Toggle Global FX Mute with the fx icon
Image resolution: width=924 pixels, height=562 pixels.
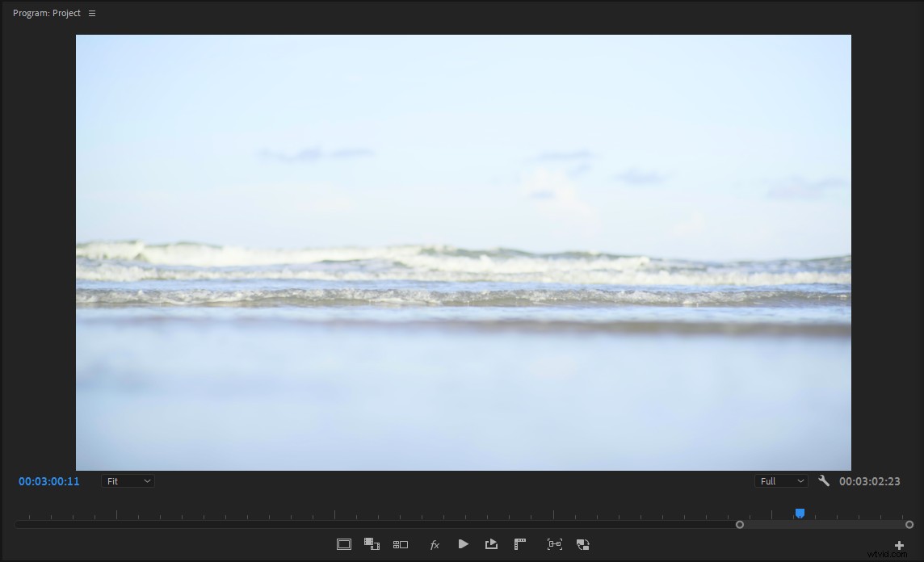(435, 544)
